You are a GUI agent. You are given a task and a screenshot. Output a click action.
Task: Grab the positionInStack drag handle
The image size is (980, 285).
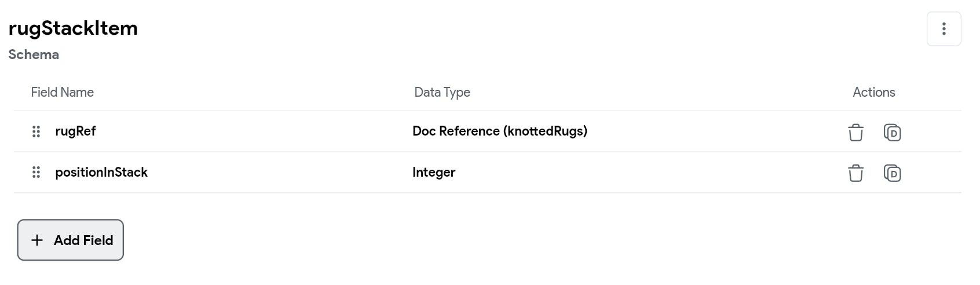36,172
